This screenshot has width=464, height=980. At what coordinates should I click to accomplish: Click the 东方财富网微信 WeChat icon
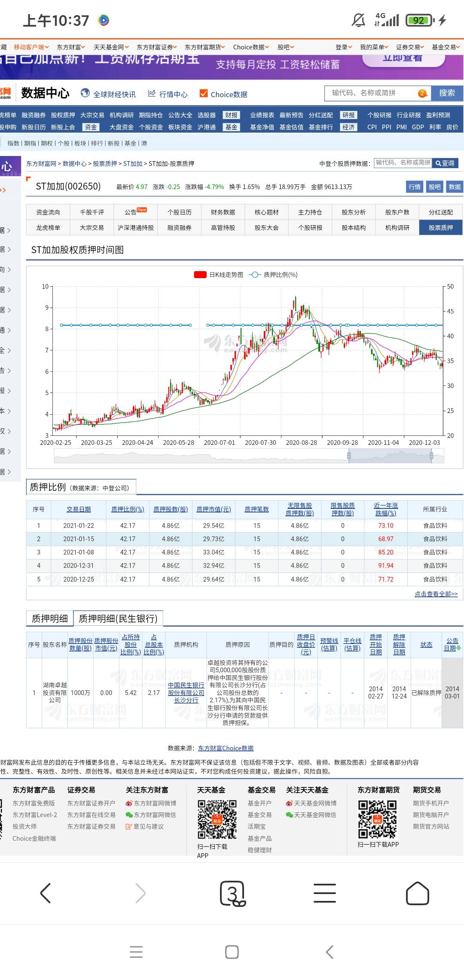pyautogui.click(x=129, y=815)
